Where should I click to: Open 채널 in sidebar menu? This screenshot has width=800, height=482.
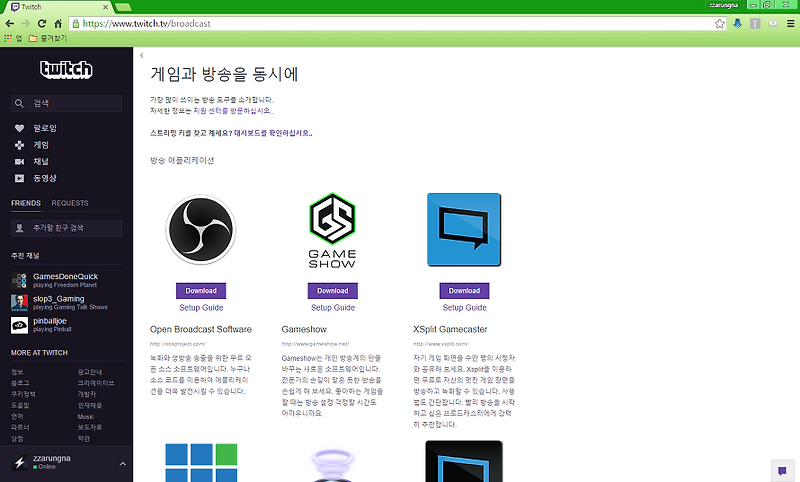click(x=41, y=162)
